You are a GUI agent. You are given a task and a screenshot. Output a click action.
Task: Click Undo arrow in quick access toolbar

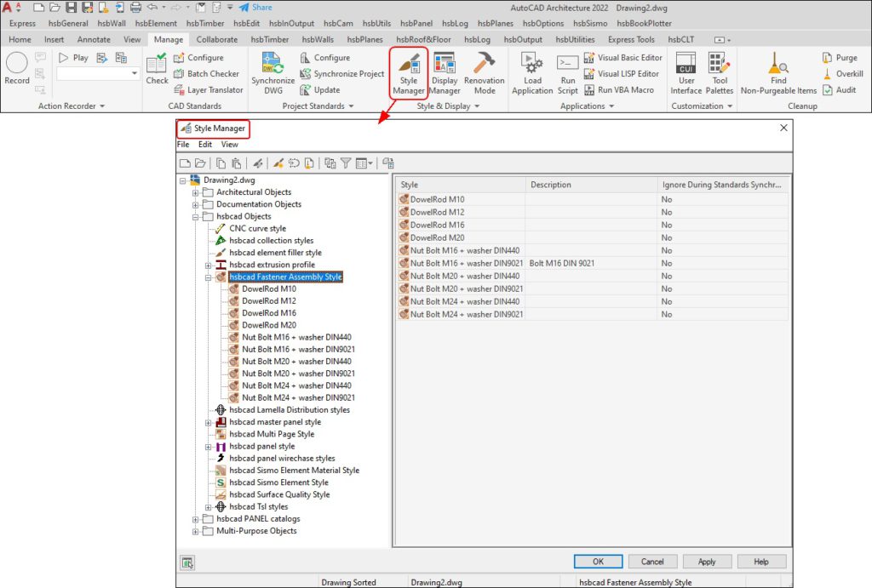[152, 8]
